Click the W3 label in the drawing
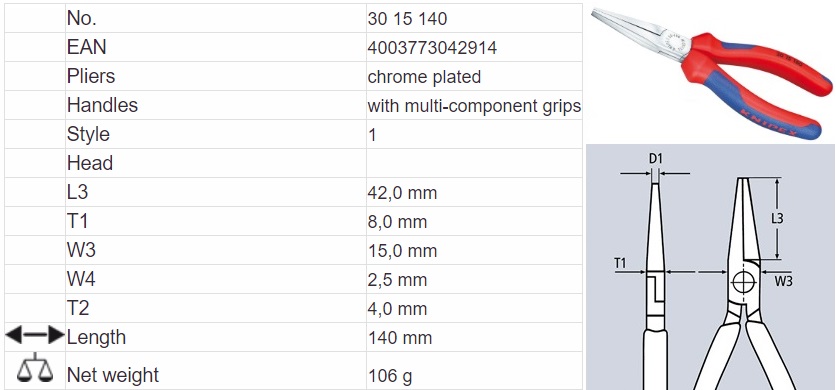 (x=783, y=281)
